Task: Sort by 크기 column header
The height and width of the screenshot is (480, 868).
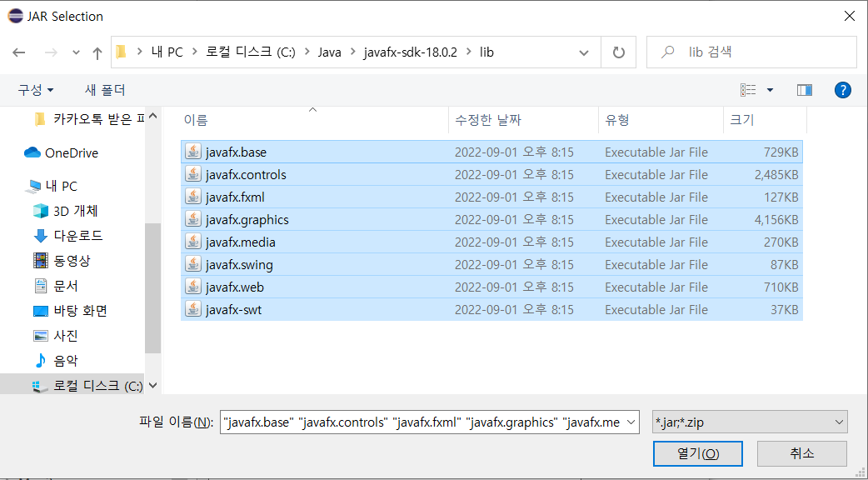Action: (x=765, y=120)
